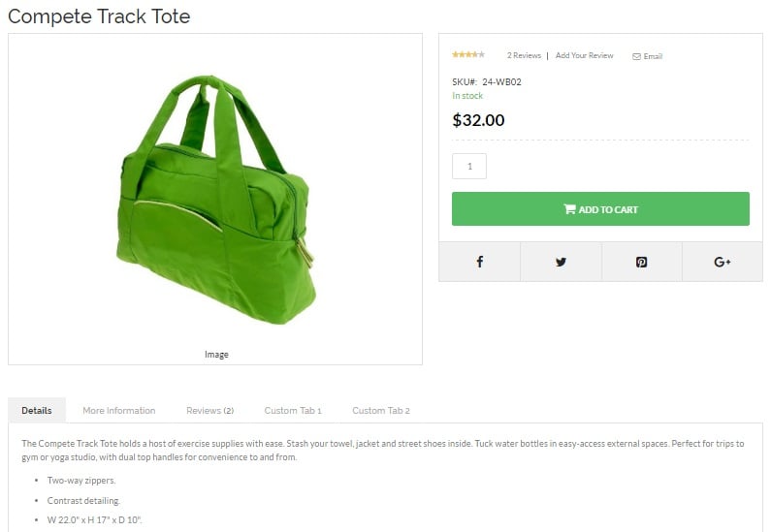Screen dimensions: 771x532
Task: Click the Compete Track Tote title
Action: click(x=99, y=16)
